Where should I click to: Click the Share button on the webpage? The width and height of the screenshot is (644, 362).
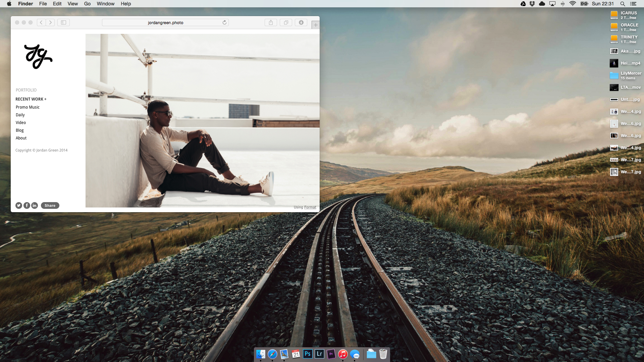[x=50, y=205]
